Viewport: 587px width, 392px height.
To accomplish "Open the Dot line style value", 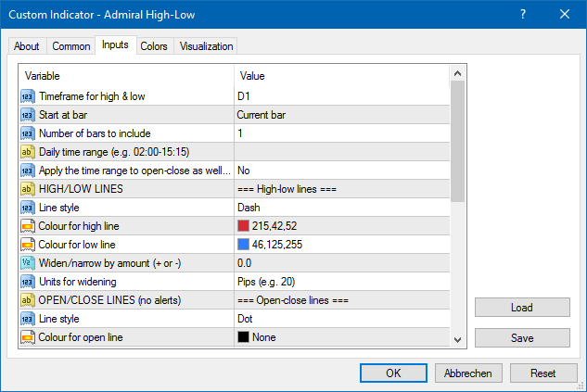I will click(x=342, y=319).
